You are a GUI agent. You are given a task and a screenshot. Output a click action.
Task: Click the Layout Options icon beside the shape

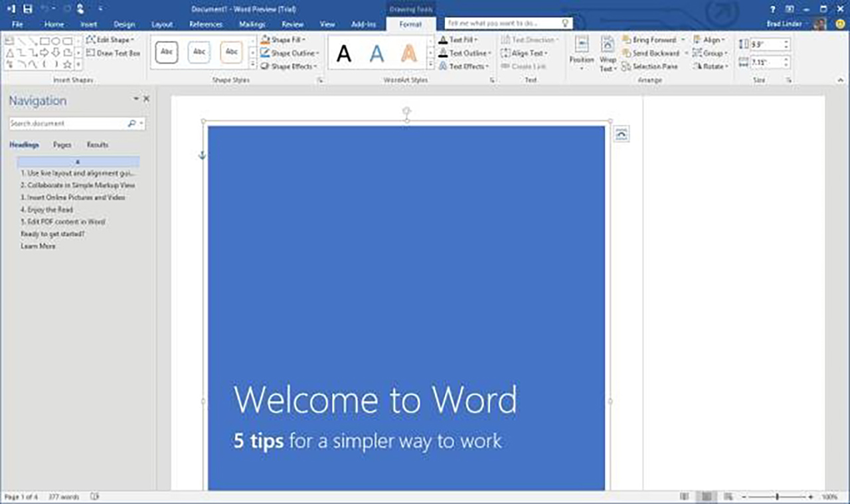click(x=621, y=134)
